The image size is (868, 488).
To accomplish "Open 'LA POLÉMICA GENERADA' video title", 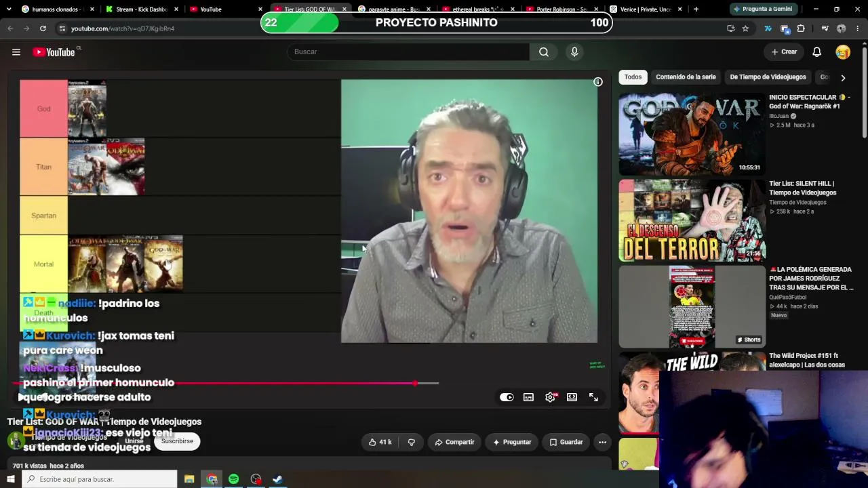I will [x=811, y=279].
